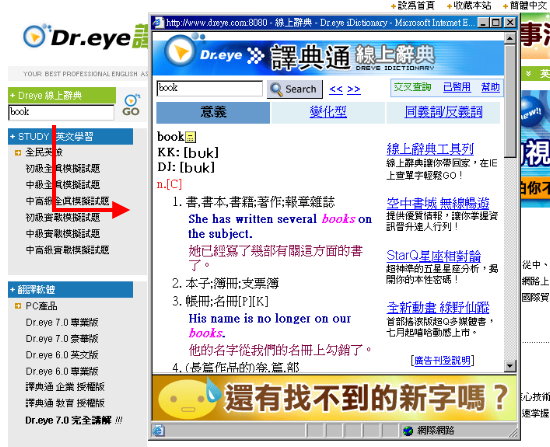Image resolution: width=550 pixels, height=447 pixels.
Task: Open Dr.eye 7.0 專業版 product link
Action: [62, 322]
